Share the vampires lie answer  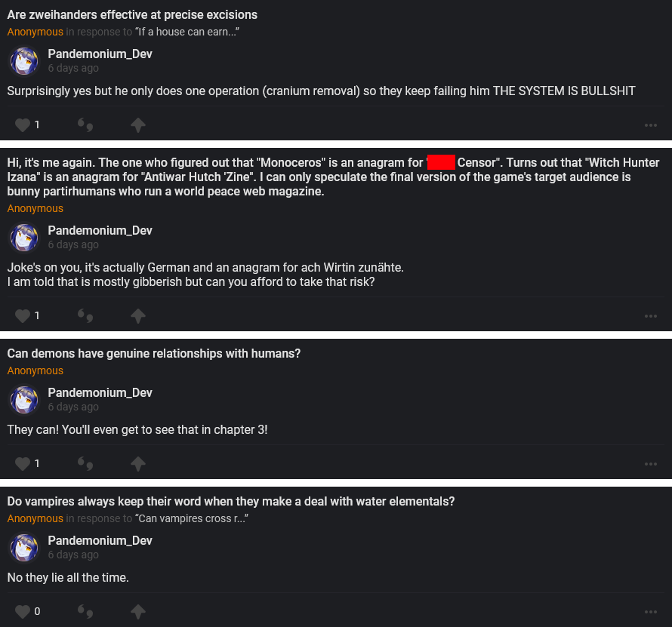(x=138, y=611)
